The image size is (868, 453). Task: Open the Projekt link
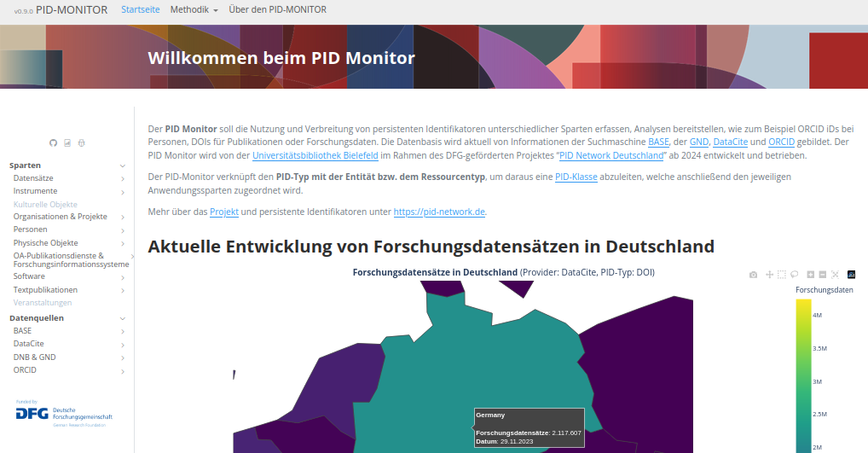[x=224, y=212]
